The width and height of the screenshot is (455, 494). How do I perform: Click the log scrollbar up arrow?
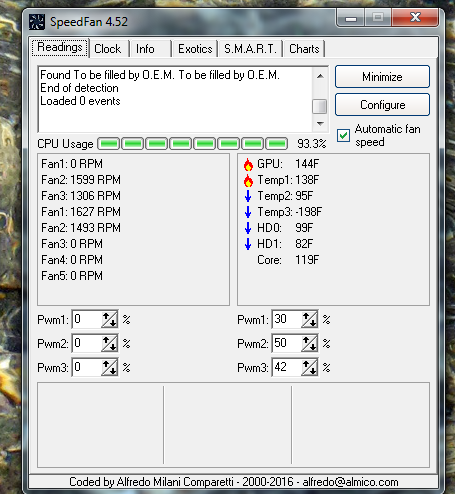tap(320, 76)
